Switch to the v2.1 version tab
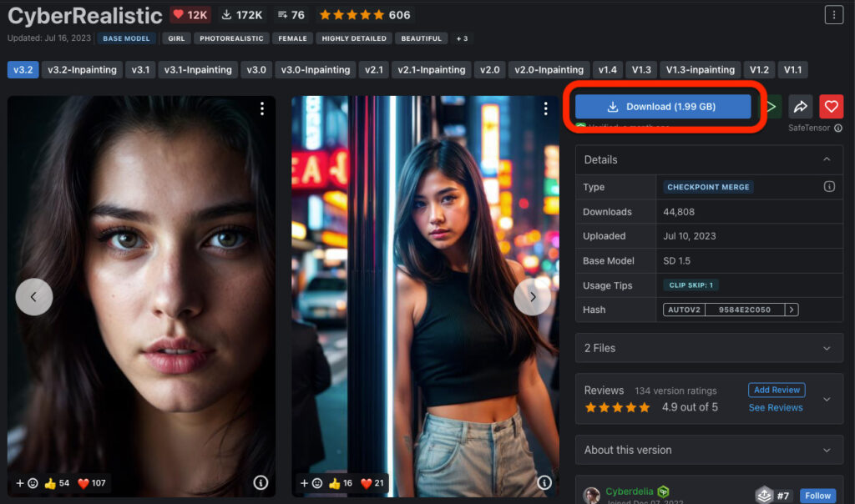 tap(374, 70)
